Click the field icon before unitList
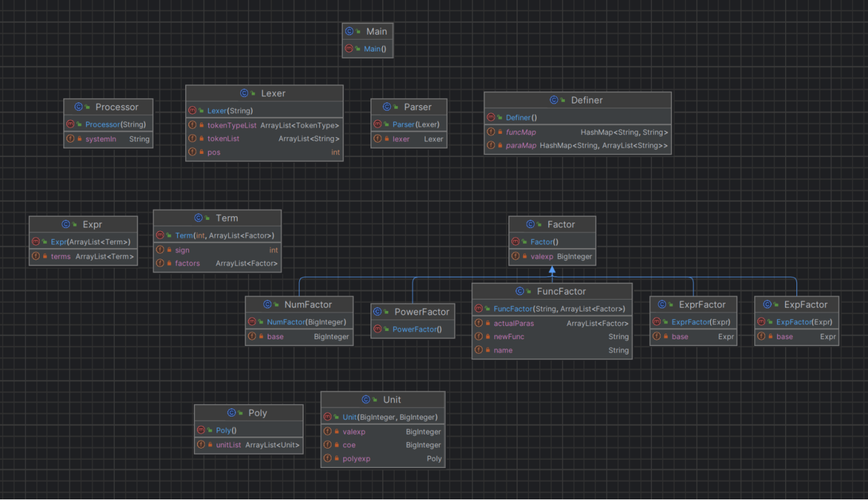The image size is (868, 500). pyautogui.click(x=201, y=445)
